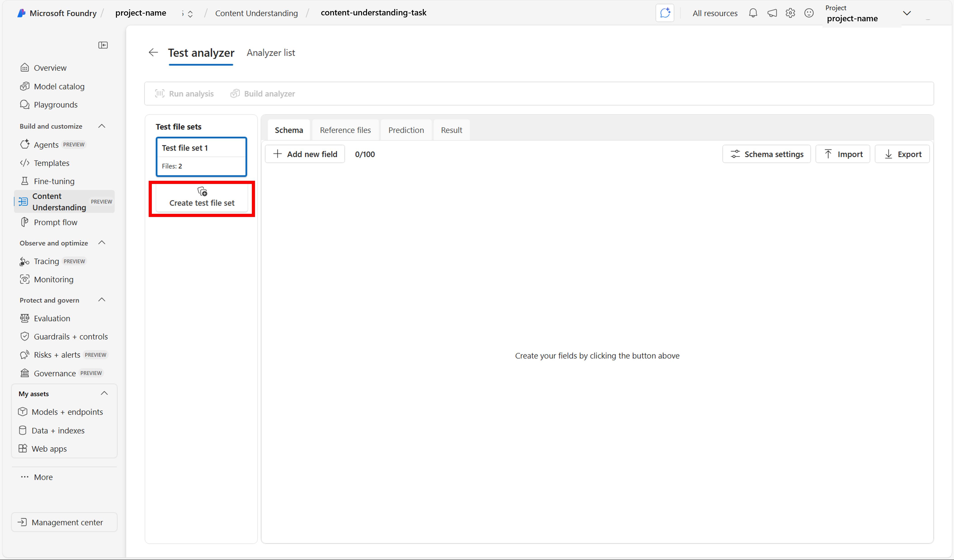Click the Export button

[902, 154]
